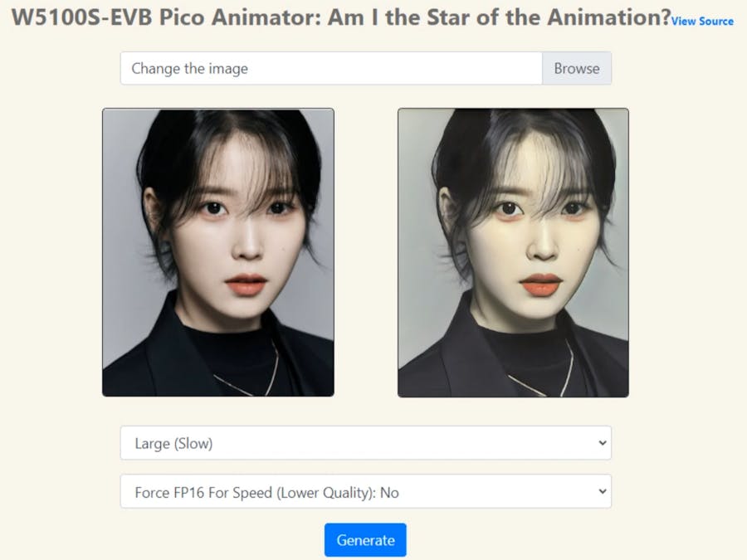Screen dimensions: 747x560
Task: Click the 'Large (Slow)' text label
Action: (x=173, y=443)
